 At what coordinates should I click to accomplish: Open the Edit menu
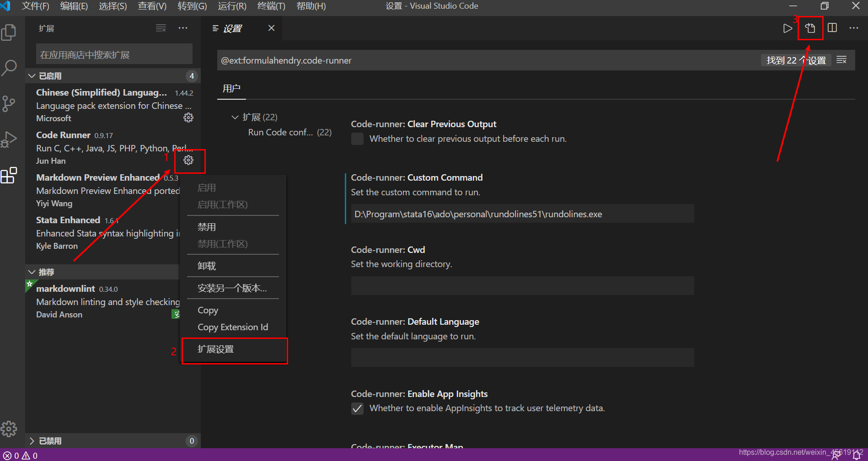[74, 6]
